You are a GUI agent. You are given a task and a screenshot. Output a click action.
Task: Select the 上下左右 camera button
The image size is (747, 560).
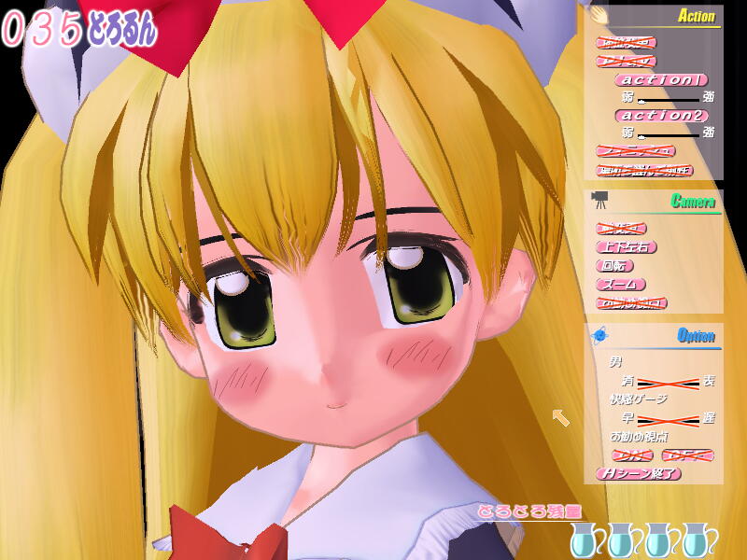pyautogui.click(x=626, y=247)
